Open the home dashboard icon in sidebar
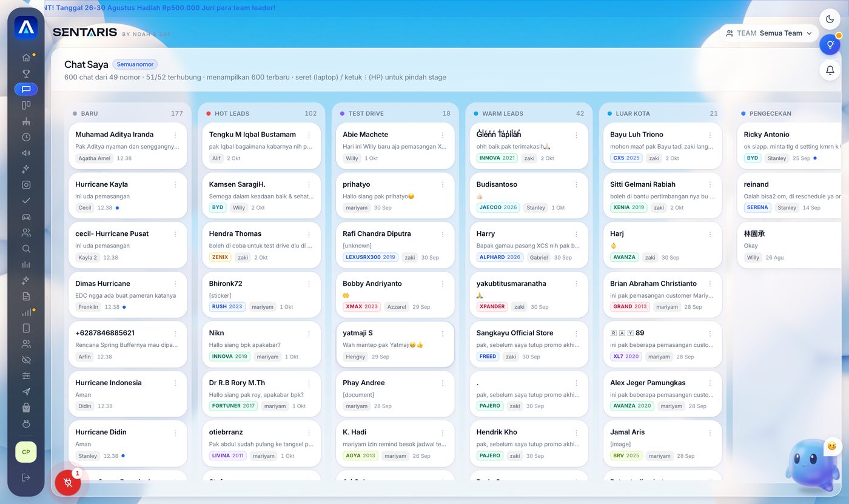This screenshot has height=504, width=849. [26, 58]
